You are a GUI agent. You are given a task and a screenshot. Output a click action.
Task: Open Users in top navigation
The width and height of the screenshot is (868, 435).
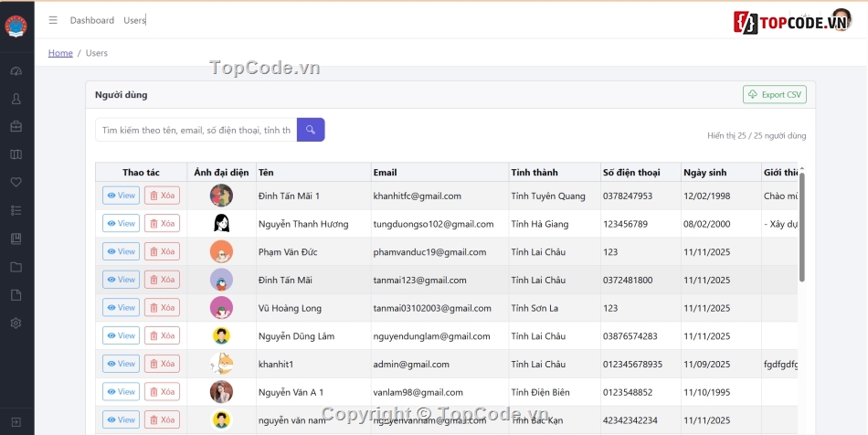[x=134, y=20]
